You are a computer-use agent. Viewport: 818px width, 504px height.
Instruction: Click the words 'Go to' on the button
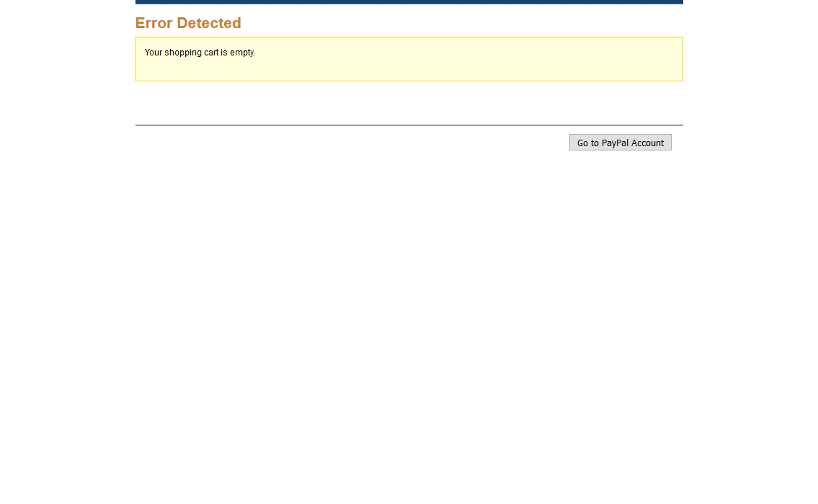[587, 143]
